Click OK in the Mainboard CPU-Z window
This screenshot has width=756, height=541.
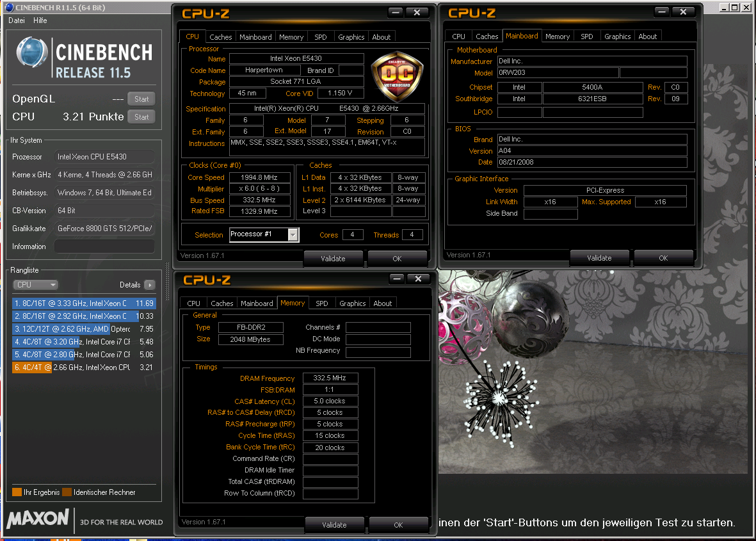coord(663,258)
